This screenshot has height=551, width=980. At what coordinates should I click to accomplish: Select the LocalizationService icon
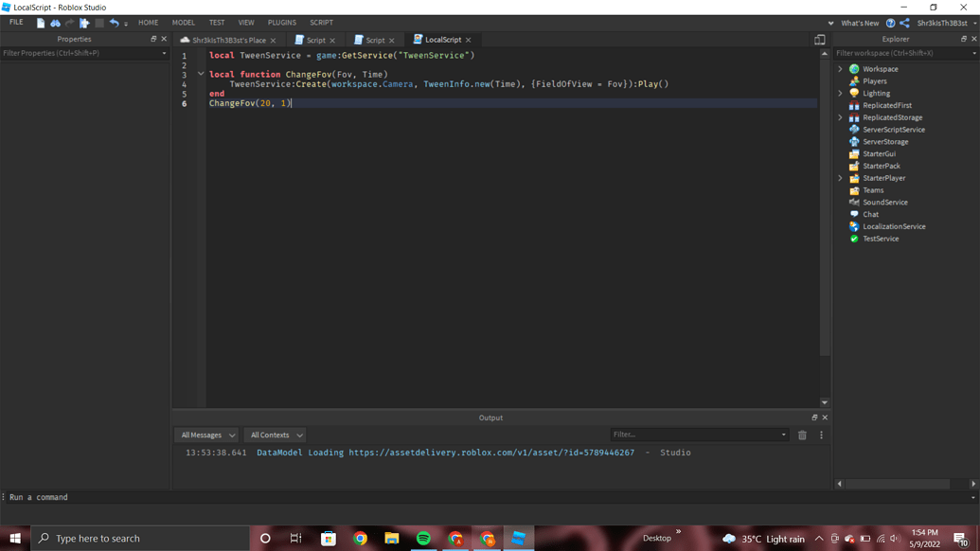(x=854, y=227)
